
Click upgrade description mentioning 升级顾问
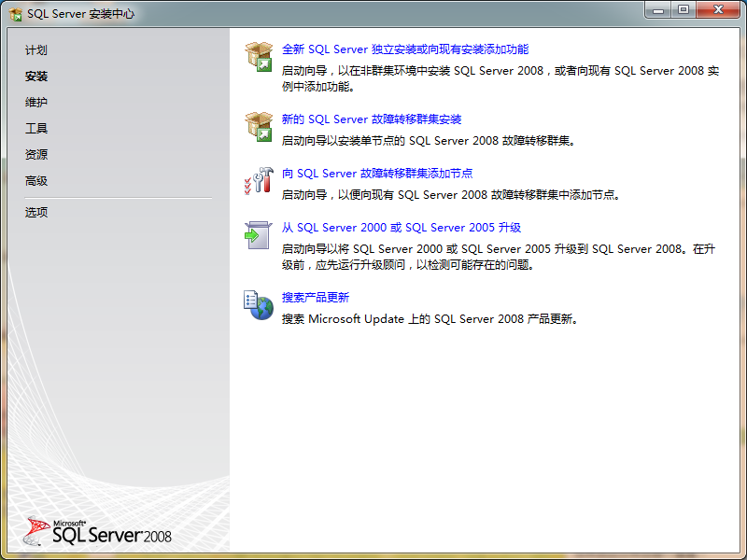pyautogui.click(x=499, y=257)
